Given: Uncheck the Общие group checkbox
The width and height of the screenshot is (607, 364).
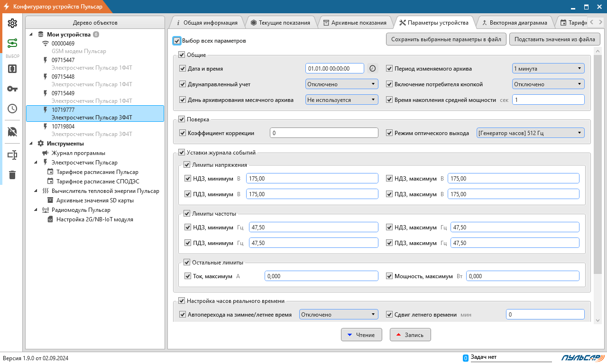Looking at the screenshot, I should 182,55.
